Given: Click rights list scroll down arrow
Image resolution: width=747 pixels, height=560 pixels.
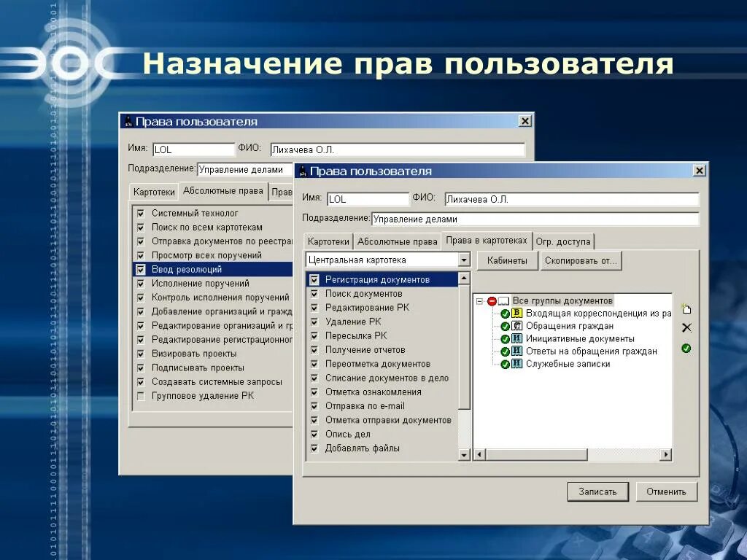Looking at the screenshot, I should click(x=464, y=455).
